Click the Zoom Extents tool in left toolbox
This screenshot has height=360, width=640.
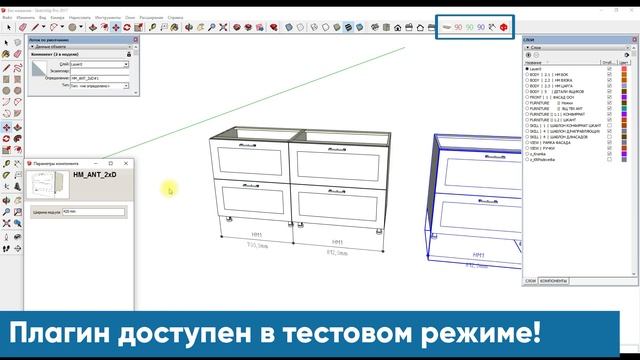pyautogui.click(x=6, y=223)
